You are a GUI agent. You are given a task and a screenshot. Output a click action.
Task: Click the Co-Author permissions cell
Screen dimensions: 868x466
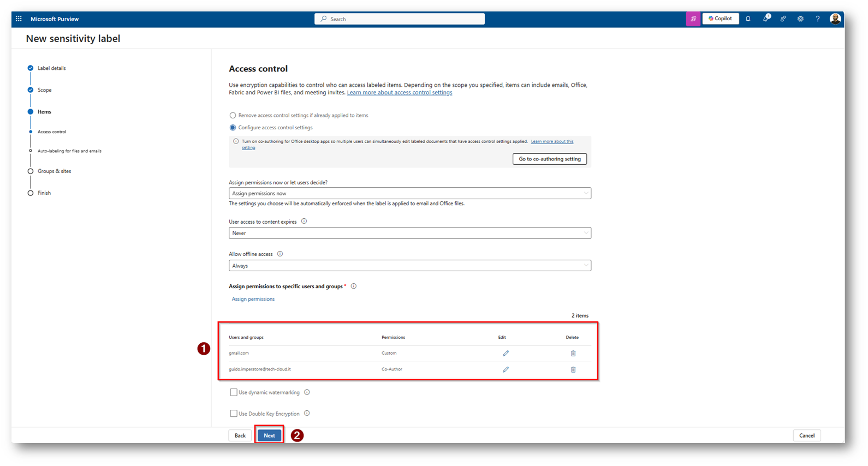click(392, 369)
